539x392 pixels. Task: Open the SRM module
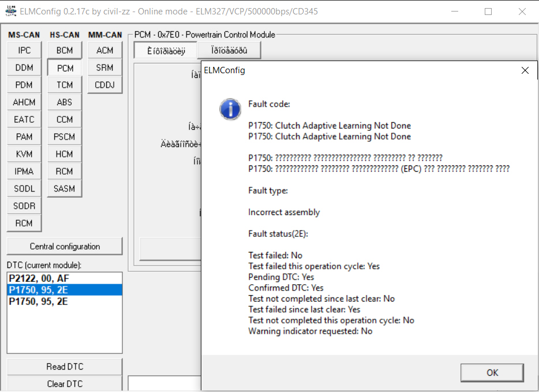pos(105,67)
